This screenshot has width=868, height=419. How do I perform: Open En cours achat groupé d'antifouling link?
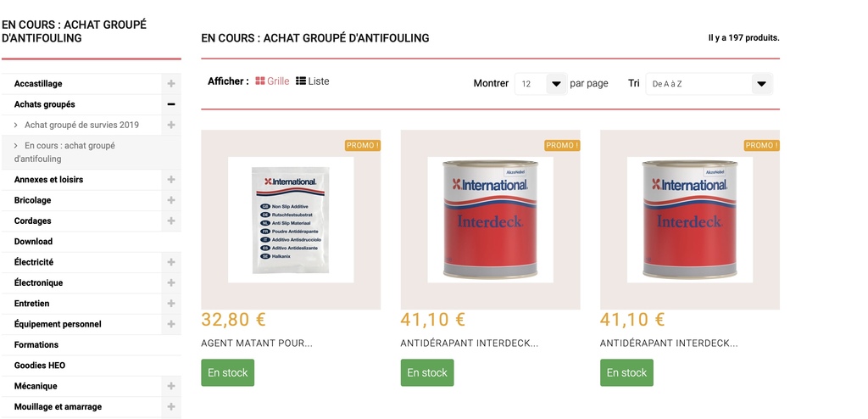pos(64,153)
